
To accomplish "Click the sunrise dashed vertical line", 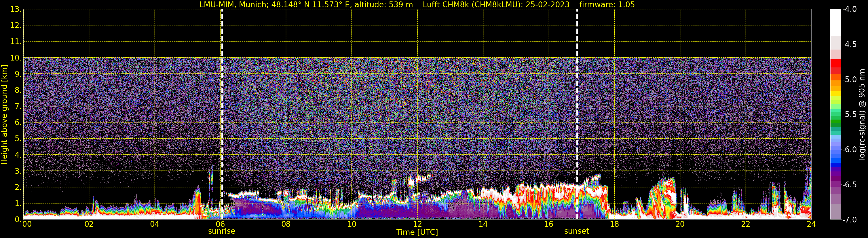I will (222, 114).
